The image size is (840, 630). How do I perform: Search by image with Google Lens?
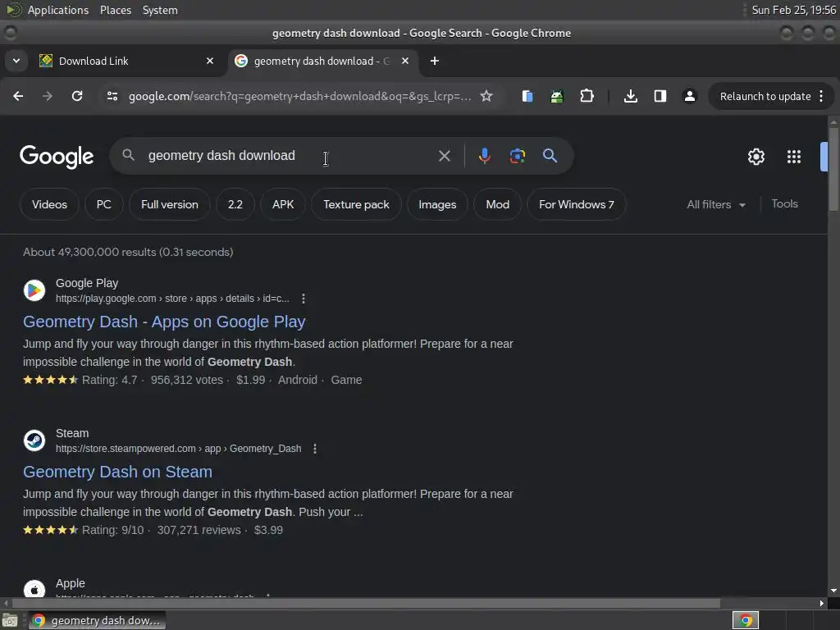[x=517, y=156]
